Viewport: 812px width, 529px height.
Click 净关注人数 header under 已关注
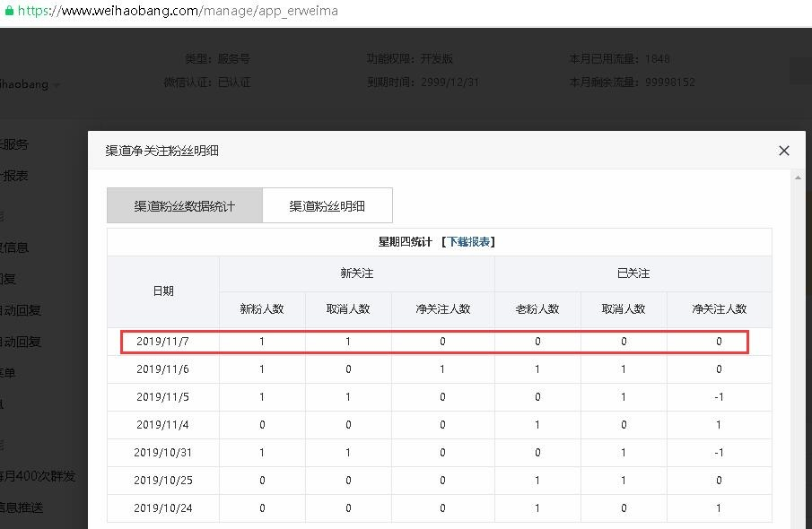720,309
